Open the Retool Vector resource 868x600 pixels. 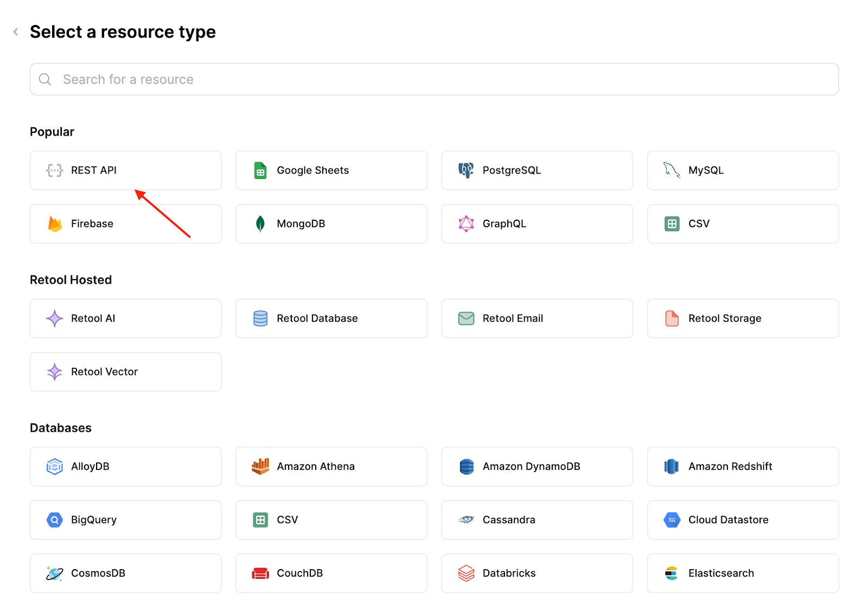125,372
